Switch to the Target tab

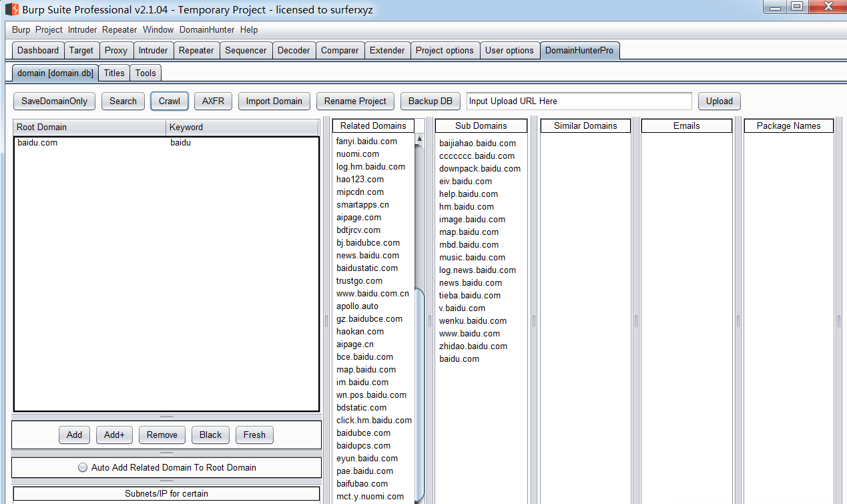81,50
